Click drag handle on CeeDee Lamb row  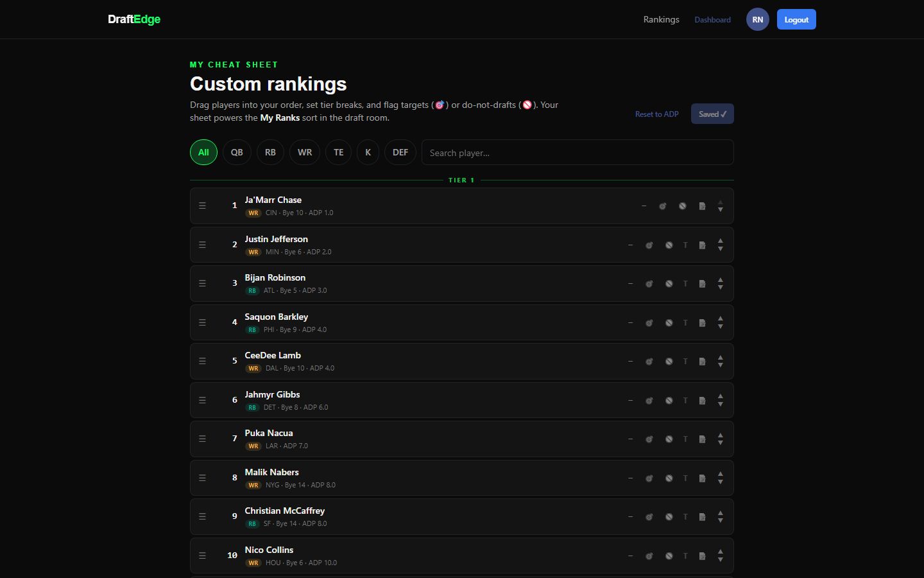pos(202,362)
